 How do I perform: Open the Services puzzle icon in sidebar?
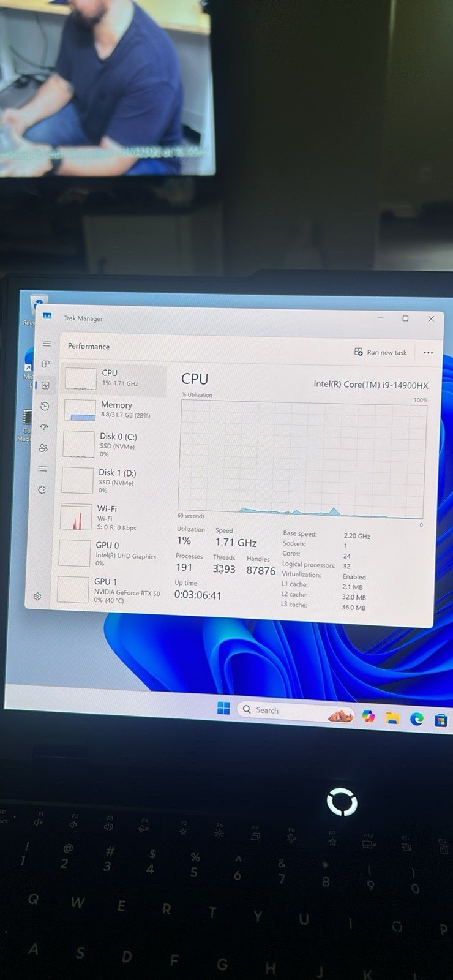(42, 490)
